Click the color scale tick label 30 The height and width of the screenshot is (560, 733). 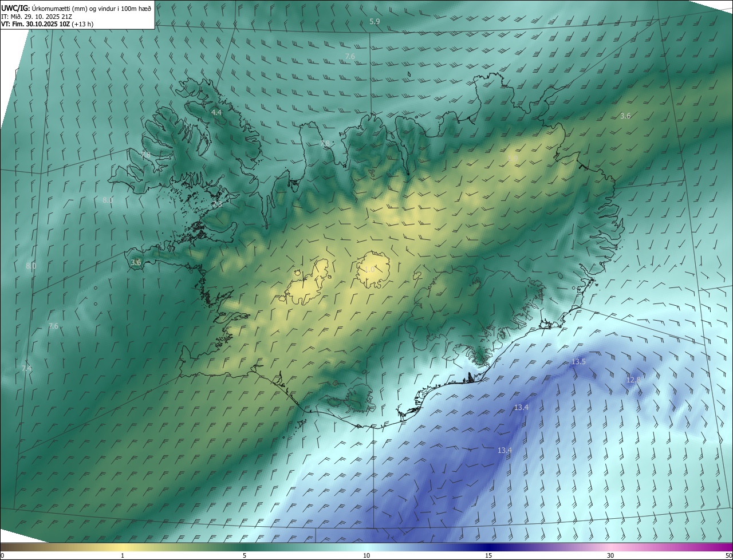pyautogui.click(x=610, y=555)
